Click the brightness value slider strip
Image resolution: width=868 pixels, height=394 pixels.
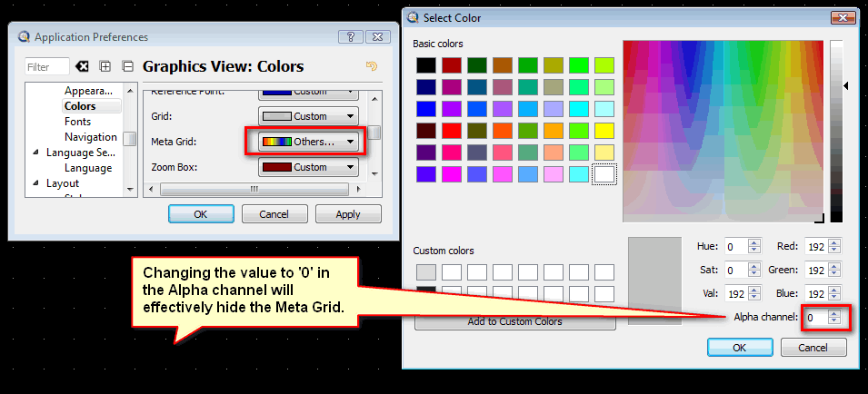pos(836,132)
